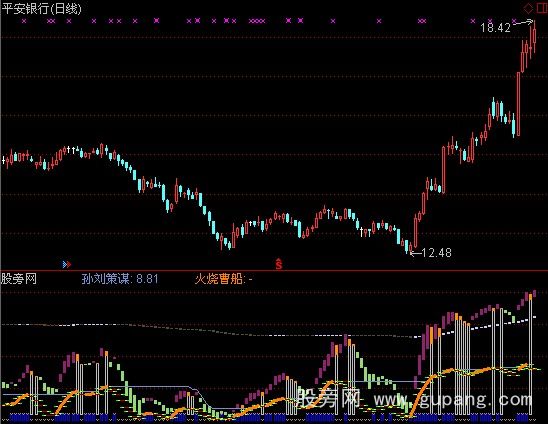Click the 18.42 high price label
The width and height of the screenshot is (548, 424).
pyautogui.click(x=495, y=28)
